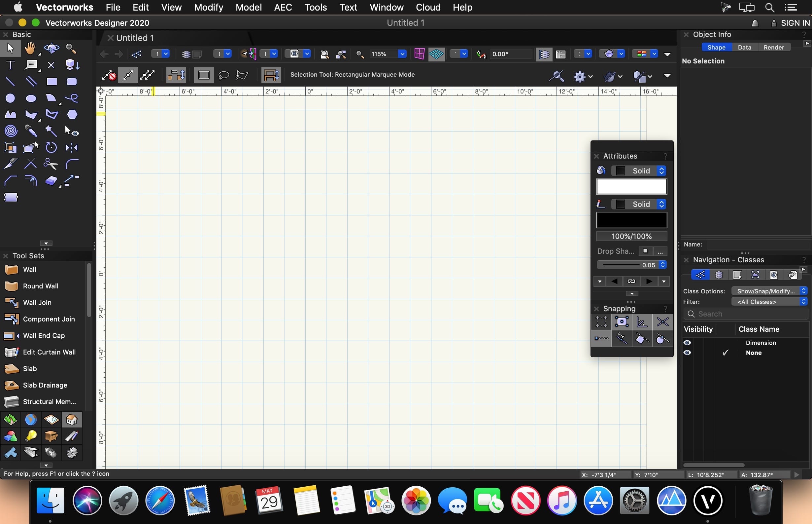This screenshot has height=524, width=812.
Task: Select the Flyover tool
Action: point(51,48)
